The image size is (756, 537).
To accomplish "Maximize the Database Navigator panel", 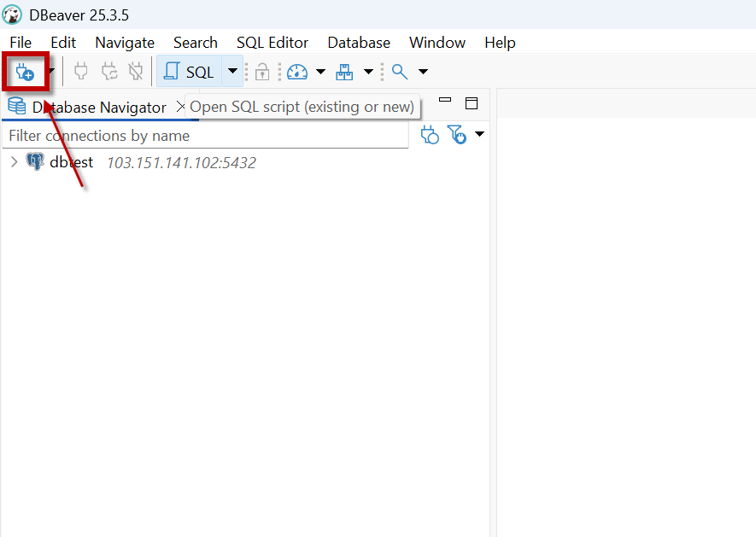I will click(x=471, y=103).
